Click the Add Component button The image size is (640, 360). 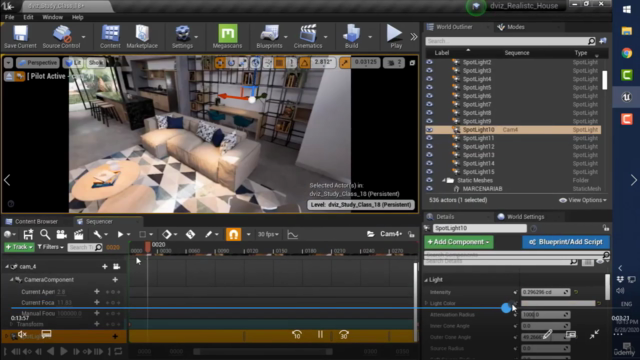(x=459, y=242)
